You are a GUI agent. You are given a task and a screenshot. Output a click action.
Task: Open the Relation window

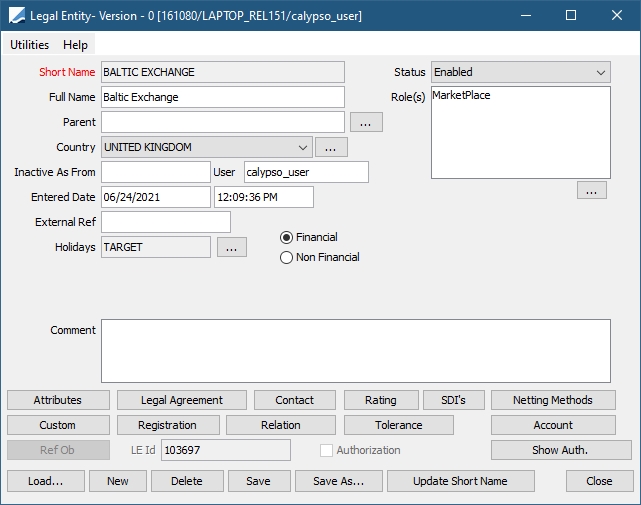pyautogui.click(x=280, y=425)
